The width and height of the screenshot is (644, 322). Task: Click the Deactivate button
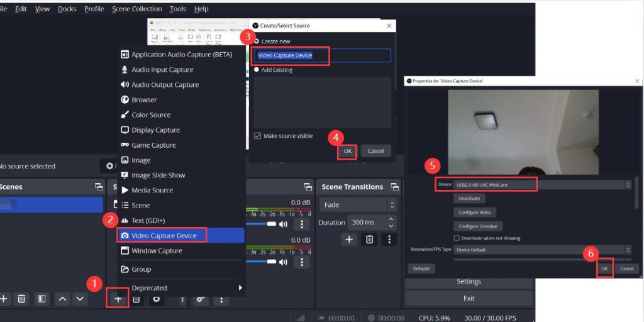tap(469, 198)
